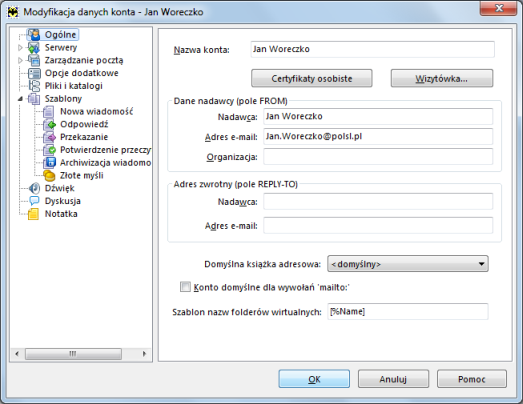Click the Organizacja input field

pyautogui.click(x=378, y=156)
